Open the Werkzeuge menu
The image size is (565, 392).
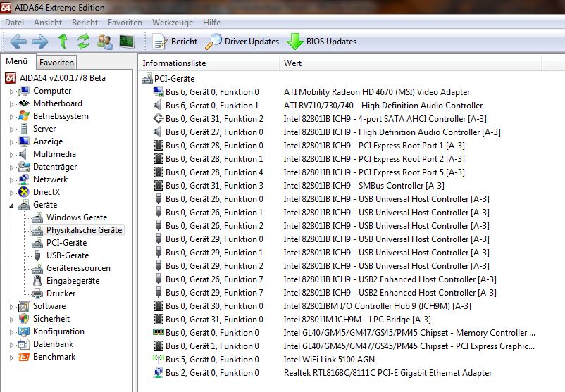(x=173, y=23)
